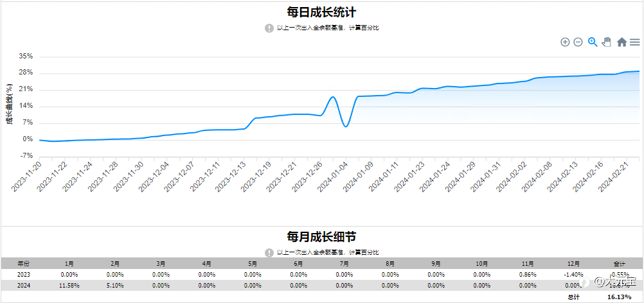Viewport: 644px width, 303px height.
Task: Click the 11月 column header
Action: pyautogui.click(x=528, y=264)
